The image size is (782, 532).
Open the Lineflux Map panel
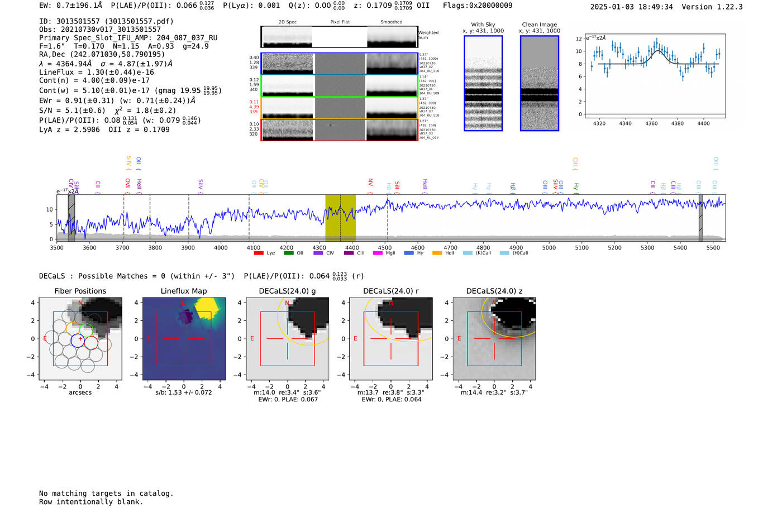(184, 338)
